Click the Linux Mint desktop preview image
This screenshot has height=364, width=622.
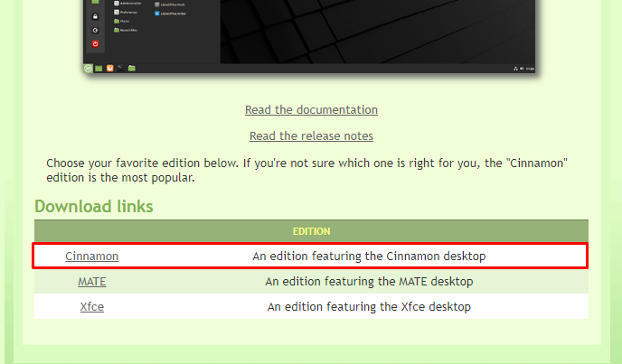(x=309, y=36)
